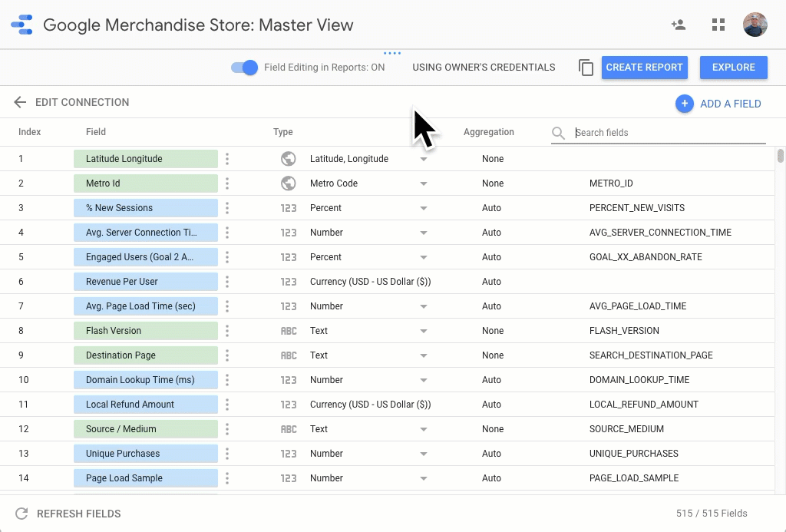Image resolution: width=786 pixels, height=532 pixels.
Task: Click the Create Report button
Action: pyautogui.click(x=644, y=68)
